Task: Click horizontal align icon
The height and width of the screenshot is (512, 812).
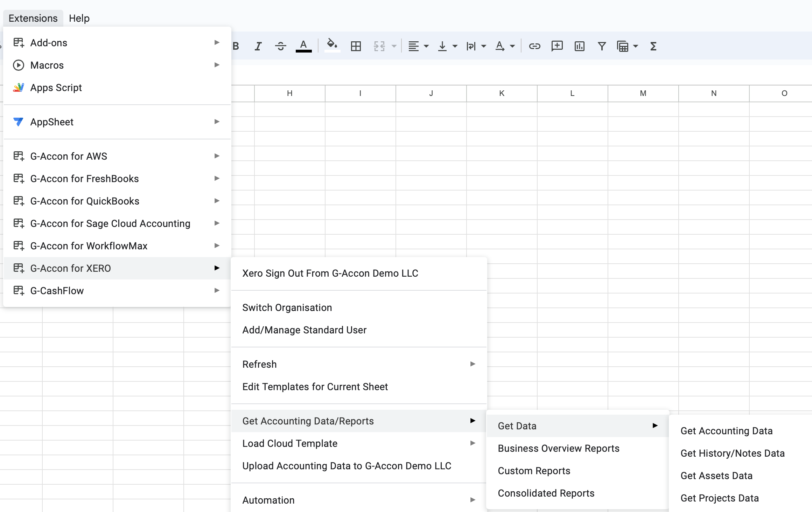Action: (x=414, y=46)
